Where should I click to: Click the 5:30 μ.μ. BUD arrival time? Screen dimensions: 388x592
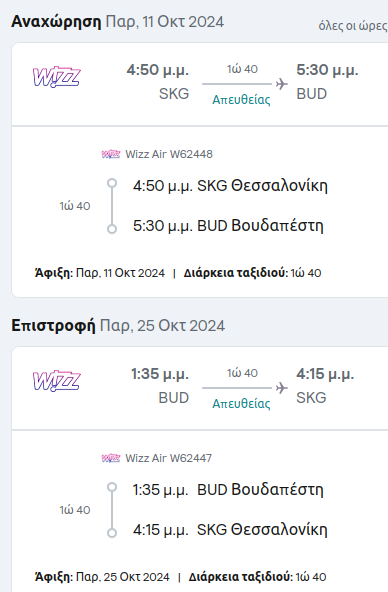click(327, 71)
